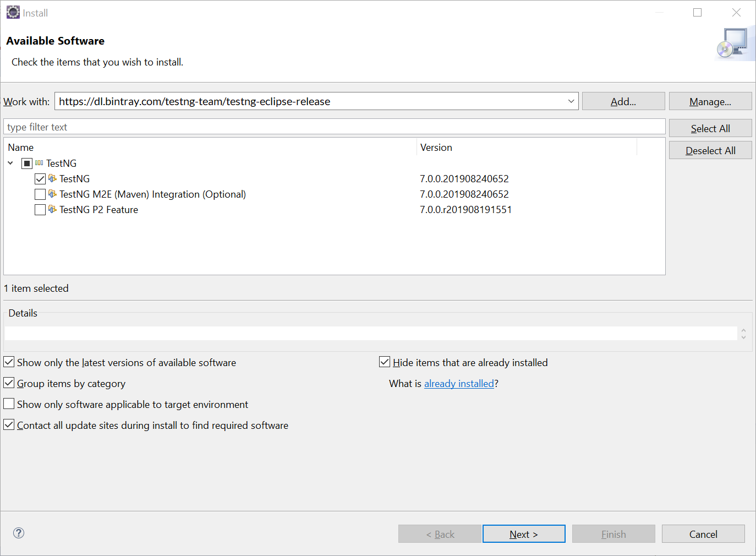This screenshot has width=756, height=556.
Task: Follow the already installed link
Action: point(459,383)
